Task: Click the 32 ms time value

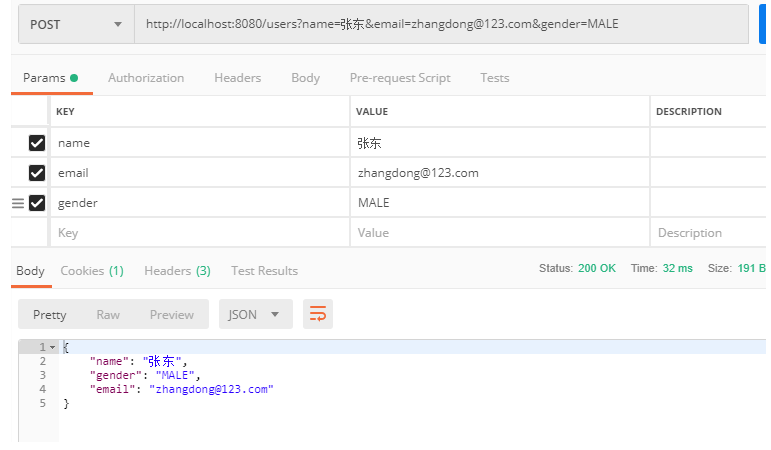Action: click(x=678, y=268)
